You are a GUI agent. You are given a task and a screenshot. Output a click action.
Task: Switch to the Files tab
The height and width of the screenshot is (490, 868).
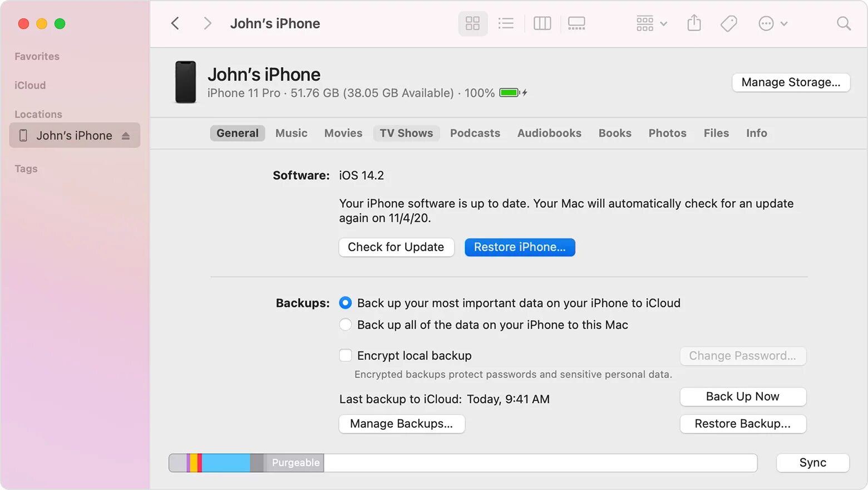(x=716, y=133)
